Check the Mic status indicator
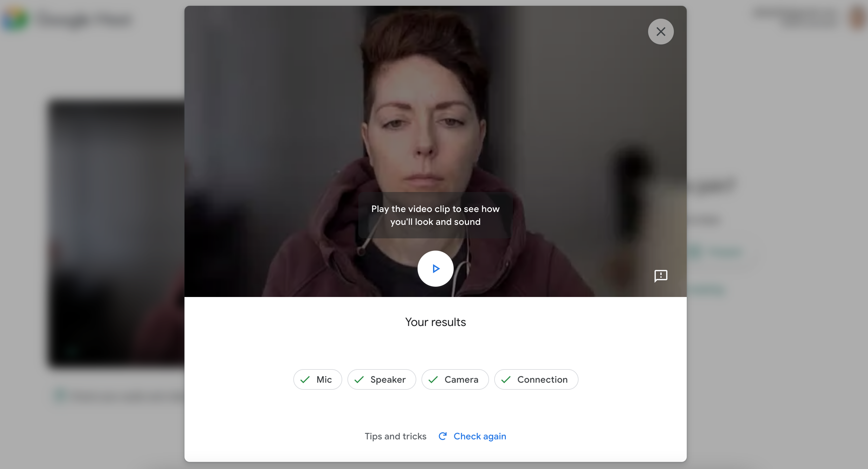 pyautogui.click(x=317, y=379)
